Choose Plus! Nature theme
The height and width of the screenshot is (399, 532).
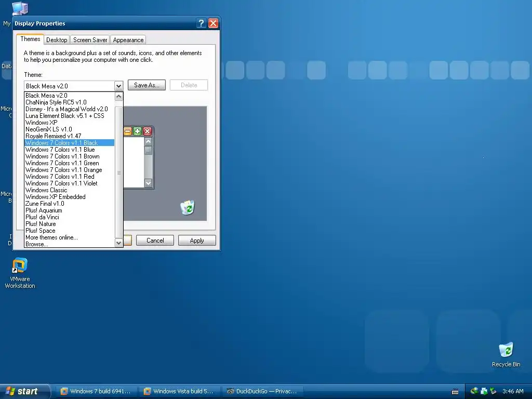point(69,224)
